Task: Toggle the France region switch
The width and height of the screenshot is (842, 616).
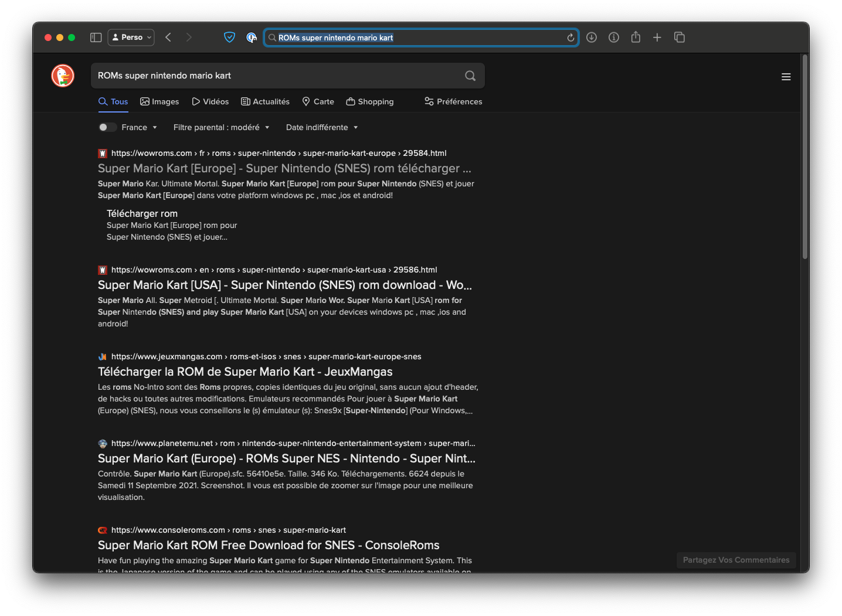Action: [107, 127]
